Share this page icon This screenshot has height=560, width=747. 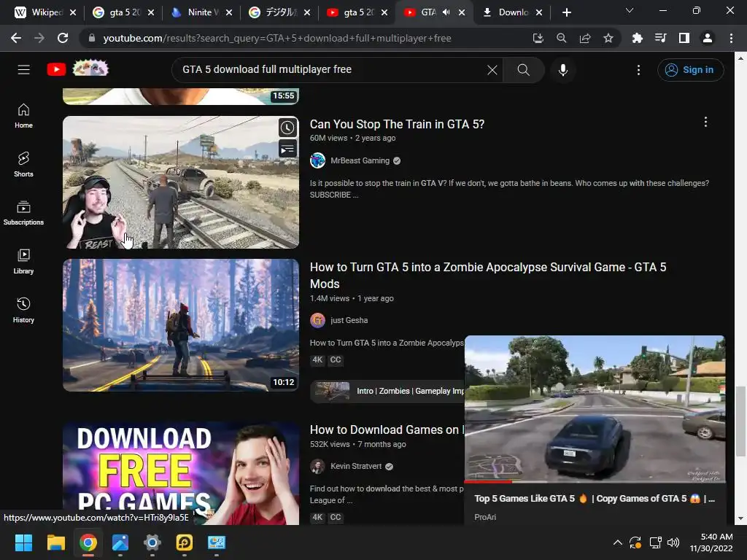584,38
